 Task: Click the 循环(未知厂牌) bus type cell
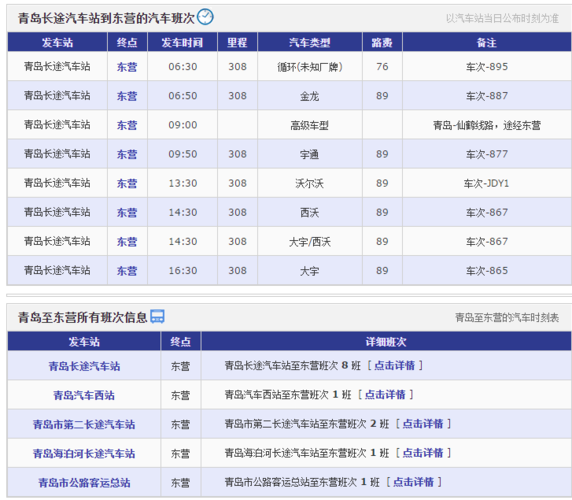pos(310,67)
